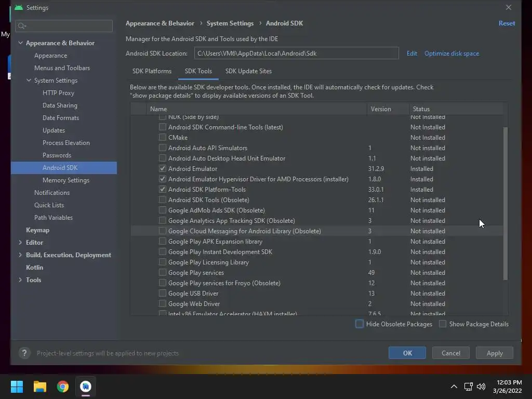The width and height of the screenshot is (532, 399).
Task: Expand the Tools settings node
Action: point(20,280)
